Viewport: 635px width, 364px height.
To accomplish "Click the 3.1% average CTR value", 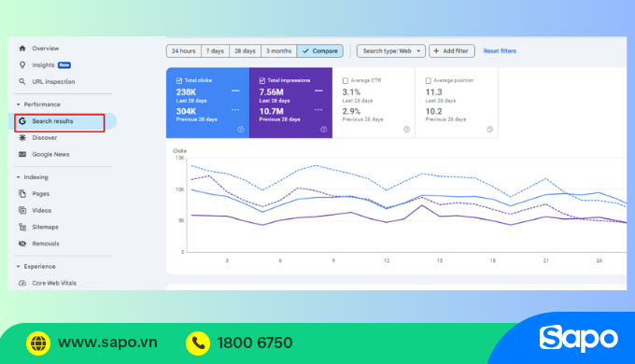I will coord(351,92).
